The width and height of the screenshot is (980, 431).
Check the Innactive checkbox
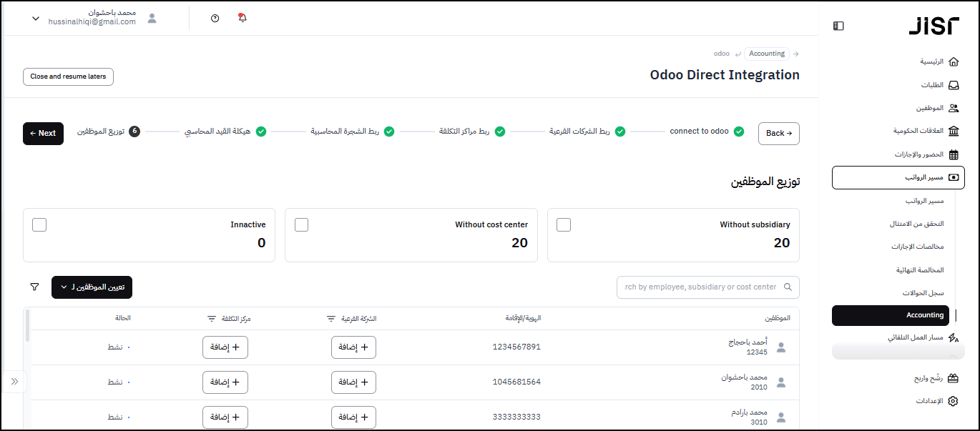(39, 224)
